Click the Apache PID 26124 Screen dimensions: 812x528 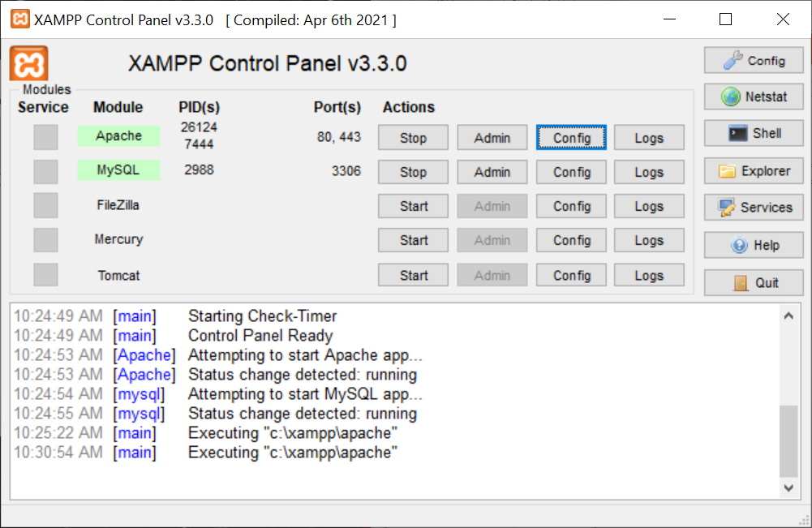point(199,127)
